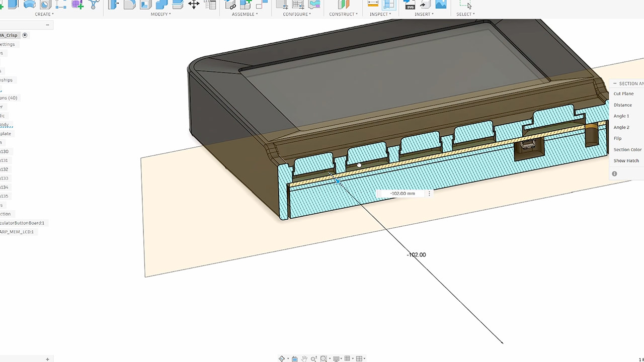
Task: Choose the Offset Plane tool in Construct
Action: point(344,5)
